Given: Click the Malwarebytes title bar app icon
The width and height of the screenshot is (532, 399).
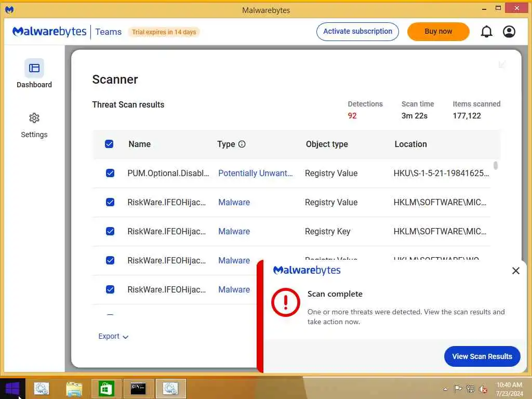Looking at the screenshot, I should point(9,10).
